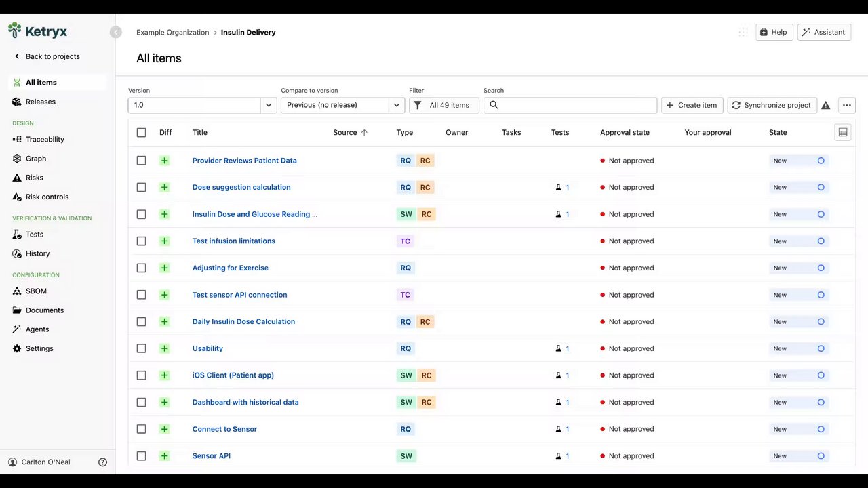Screen dimensions: 868x488
Task: Open the Dose suggestion calculation link
Action: [x=241, y=188]
